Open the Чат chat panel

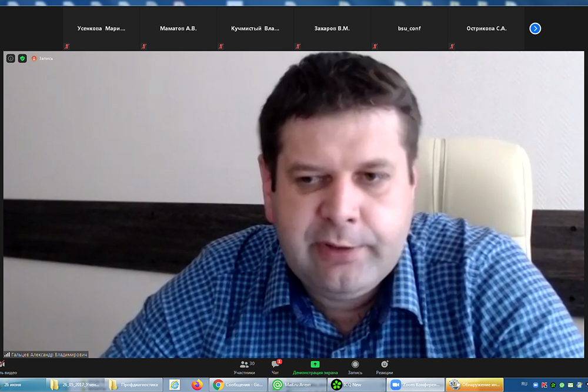tap(275, 367)
